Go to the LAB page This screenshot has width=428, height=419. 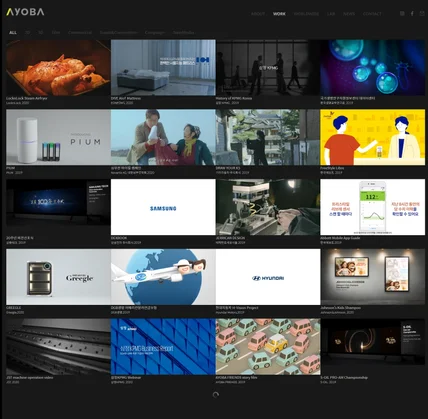coord(331,14)
